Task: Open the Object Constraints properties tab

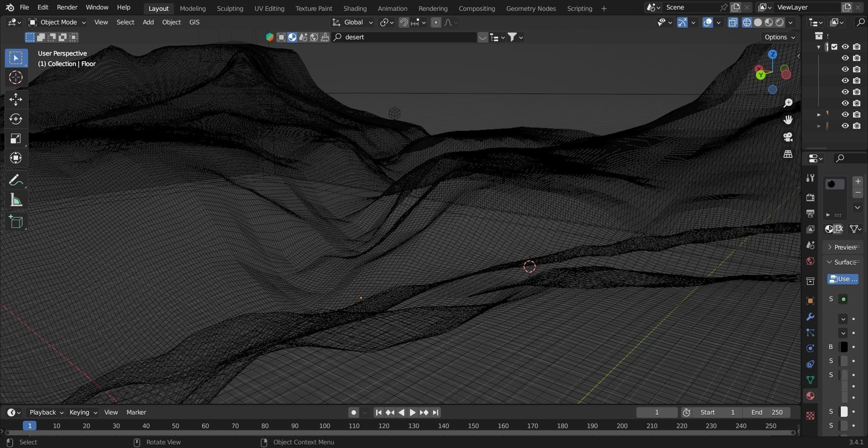Action: [x=810, y=364]
